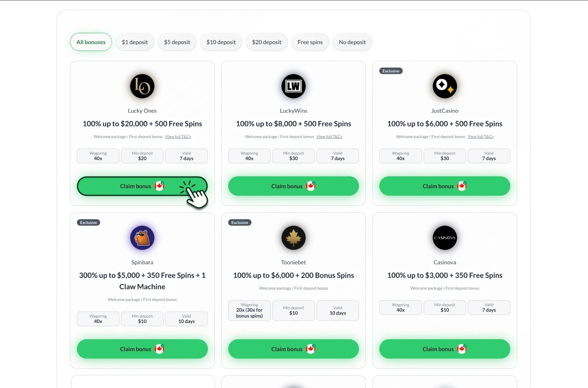Click the LuckyWins LW logo icon

click(293, 86)
